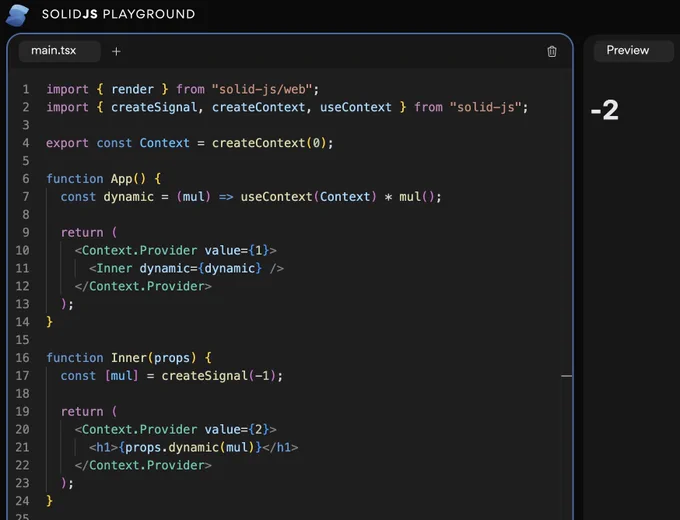Click line number 7 in the gutter
The image size is (680, 520).
coord(26,197)
